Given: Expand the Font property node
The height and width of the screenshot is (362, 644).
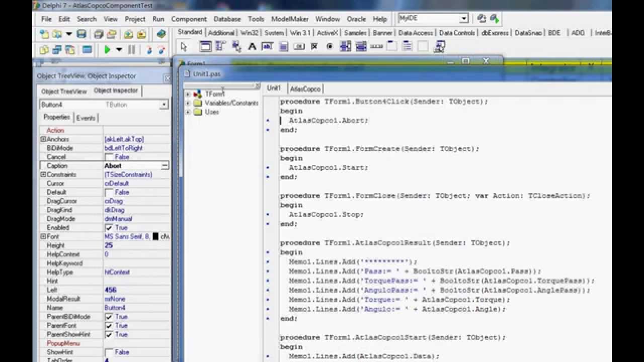Looking at the screenshot, I should click(x=43, y=236).
